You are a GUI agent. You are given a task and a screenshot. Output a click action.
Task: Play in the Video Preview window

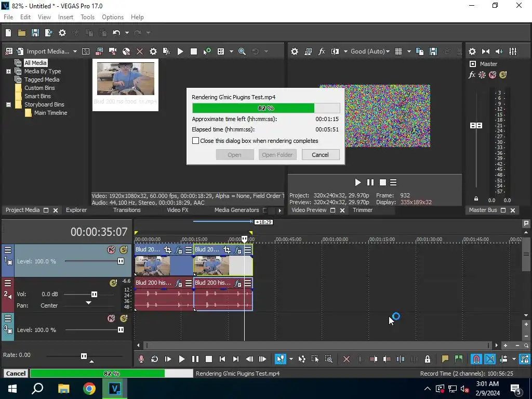pos(357,182)
